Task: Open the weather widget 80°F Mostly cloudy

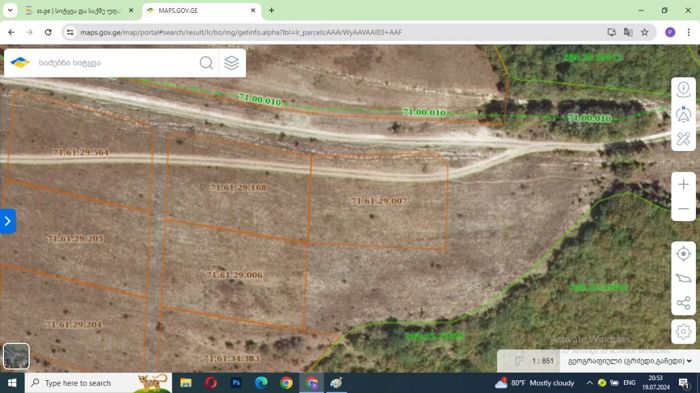Action: 535,383
